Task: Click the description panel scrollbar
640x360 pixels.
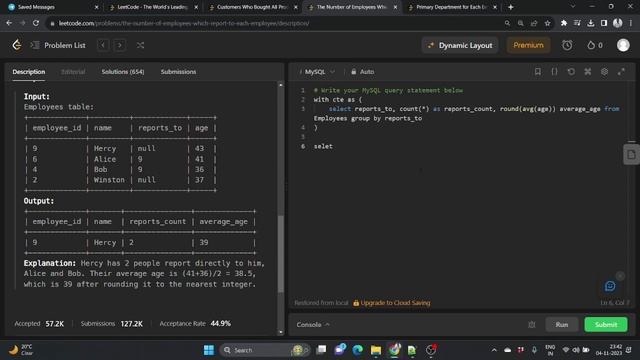Action: click(280, 253)
